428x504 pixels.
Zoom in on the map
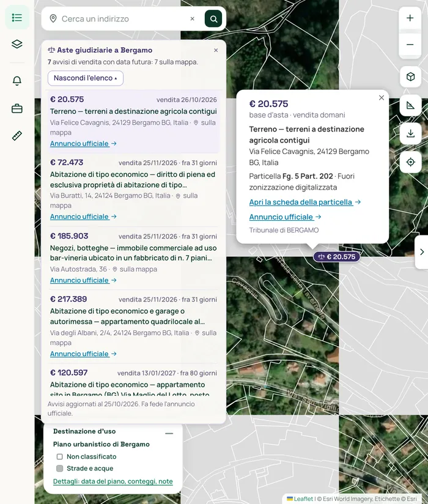[410, 18]
